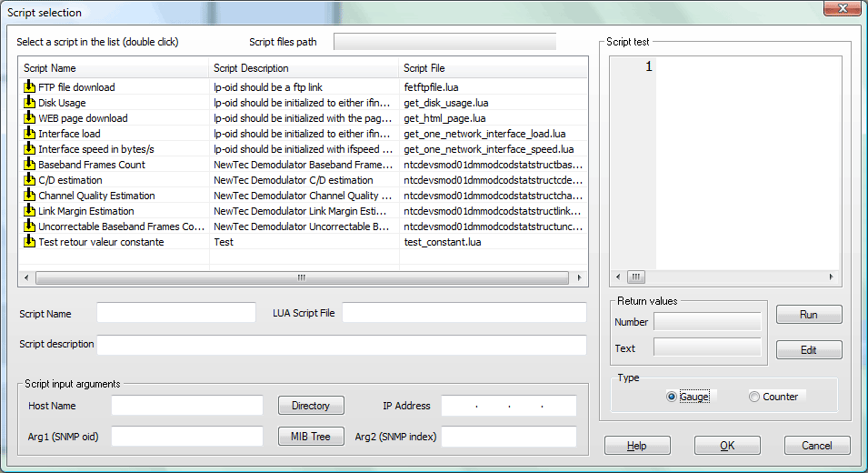The image size is (868, 473).
Task: Click the FTP file download script icon
Action: click(29, 87)
